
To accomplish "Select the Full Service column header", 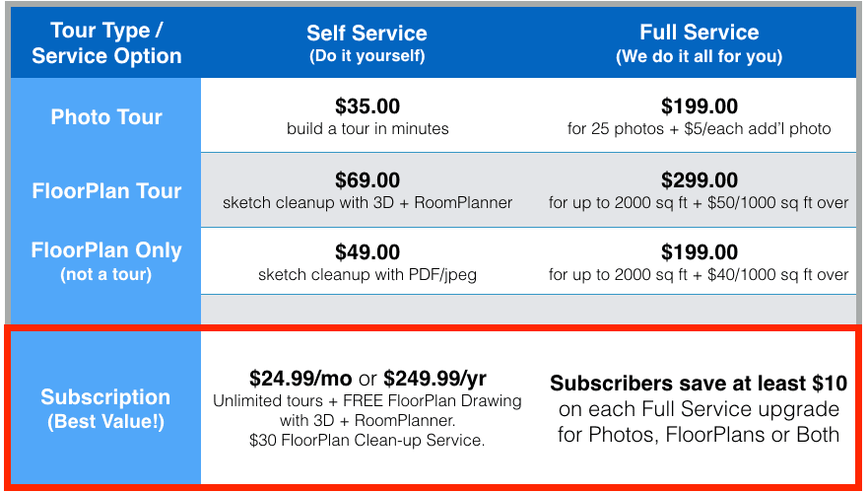I will [x=699, y=43].
